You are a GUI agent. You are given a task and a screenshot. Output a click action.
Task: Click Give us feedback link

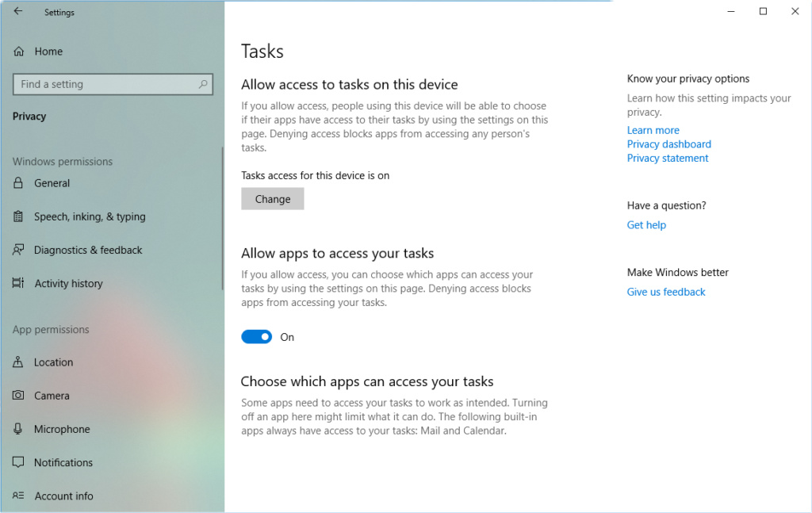(666, 292)
